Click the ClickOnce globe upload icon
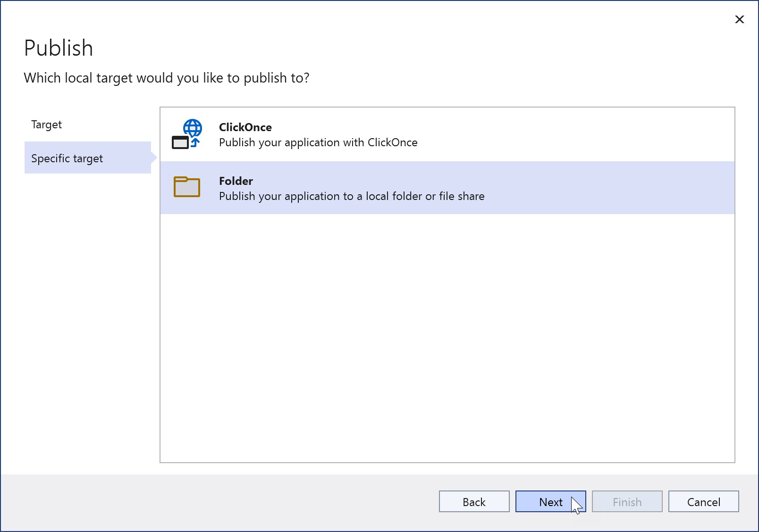 [x=187, y=134]
